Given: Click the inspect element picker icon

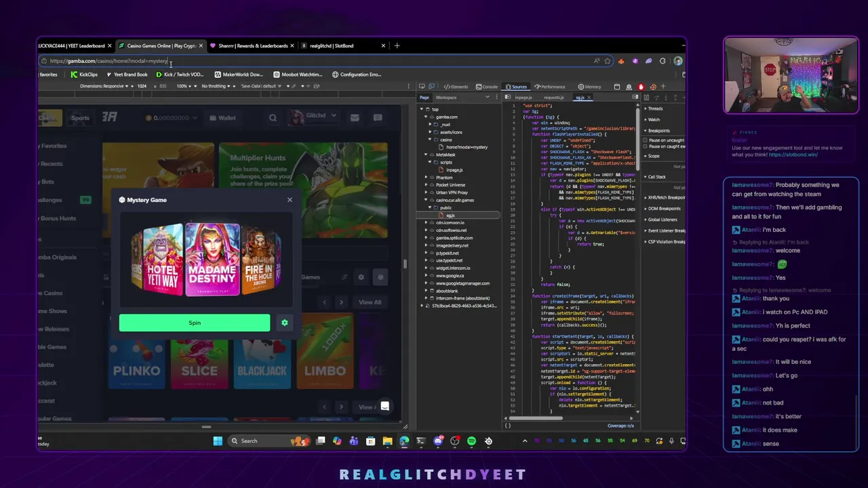Looking at the screenshot, I should coord(422,87).
